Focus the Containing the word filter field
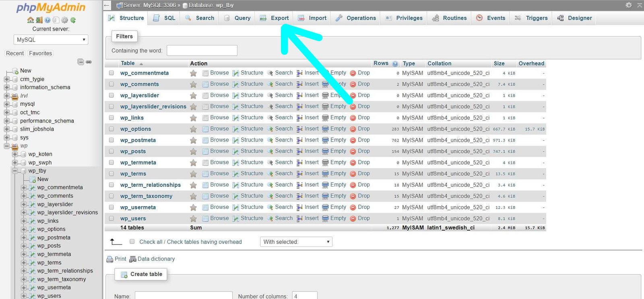This screenshot has width=644, height=299. coord(202,51)
